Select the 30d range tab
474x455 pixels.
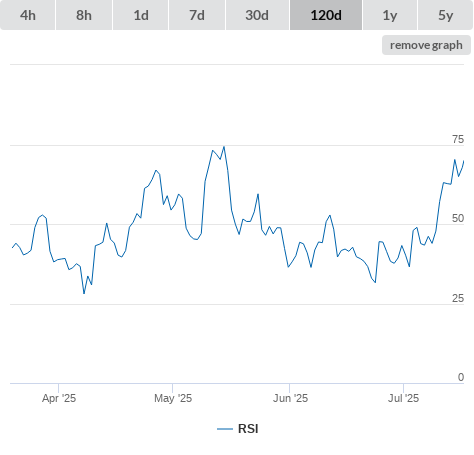point(257,15)
